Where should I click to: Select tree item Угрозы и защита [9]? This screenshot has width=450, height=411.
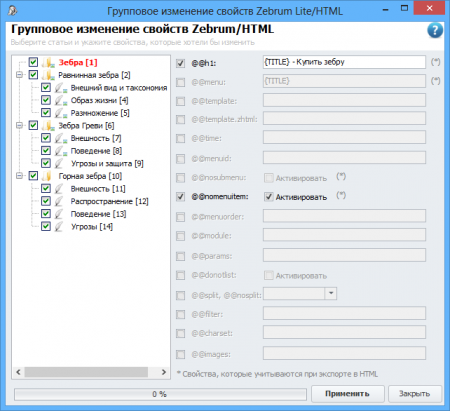coord(107,163)
